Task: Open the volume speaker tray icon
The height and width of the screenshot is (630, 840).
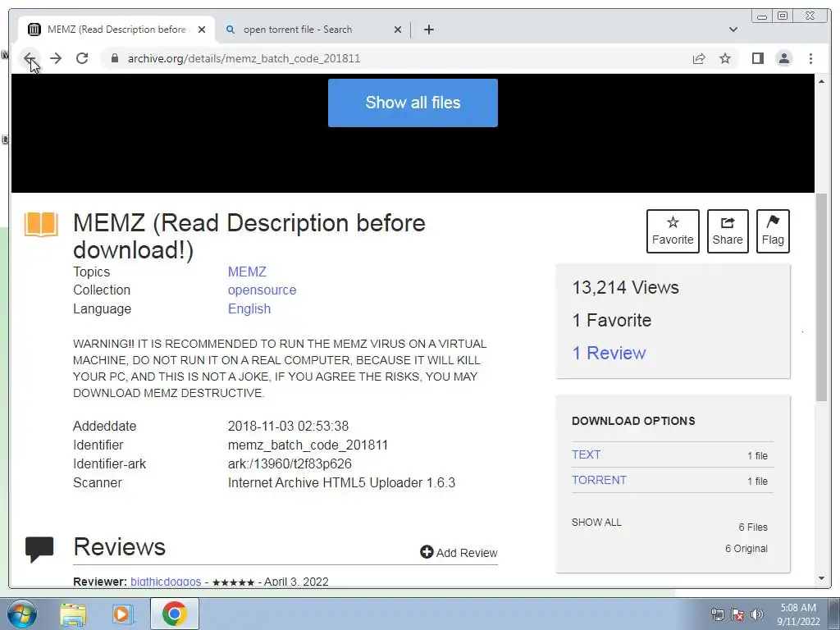Action: [756, 614]
